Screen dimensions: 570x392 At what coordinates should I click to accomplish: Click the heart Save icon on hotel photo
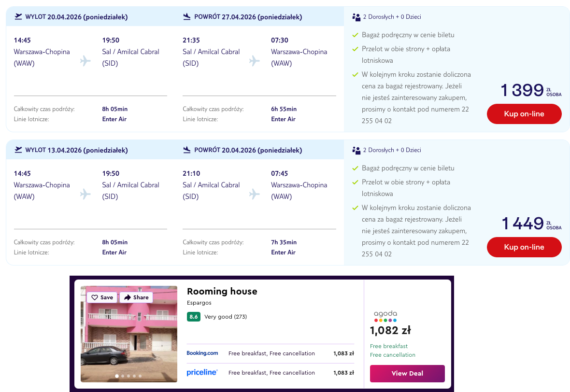click(95, 297)
